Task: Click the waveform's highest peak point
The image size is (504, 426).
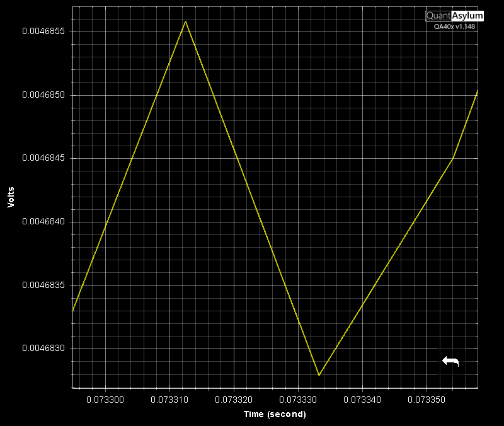Action: click(x=185, y=21)
